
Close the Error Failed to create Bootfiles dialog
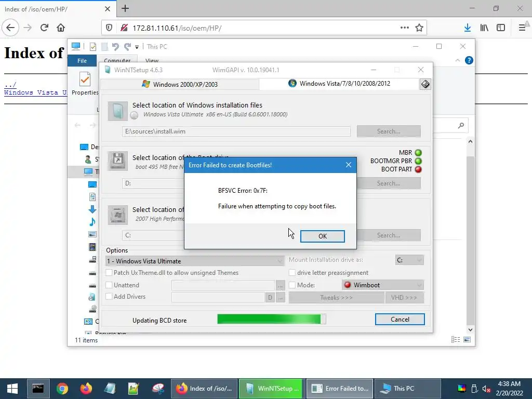point(349,165)
